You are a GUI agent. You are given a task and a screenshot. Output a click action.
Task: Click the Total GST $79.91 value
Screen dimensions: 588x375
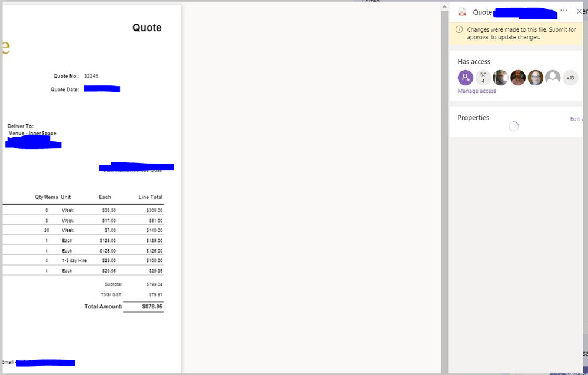155,294
